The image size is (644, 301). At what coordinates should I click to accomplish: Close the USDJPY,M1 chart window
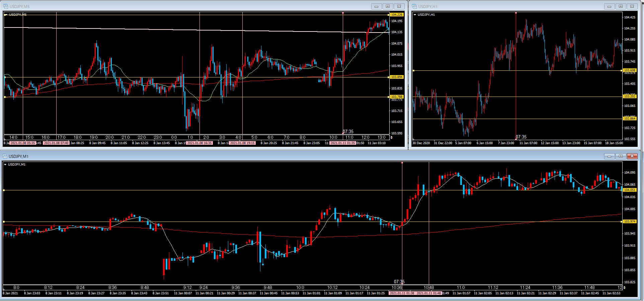632,156
